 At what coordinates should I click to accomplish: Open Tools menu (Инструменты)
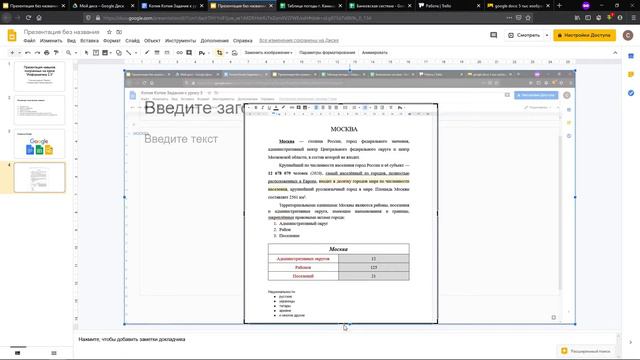point(180,41)
